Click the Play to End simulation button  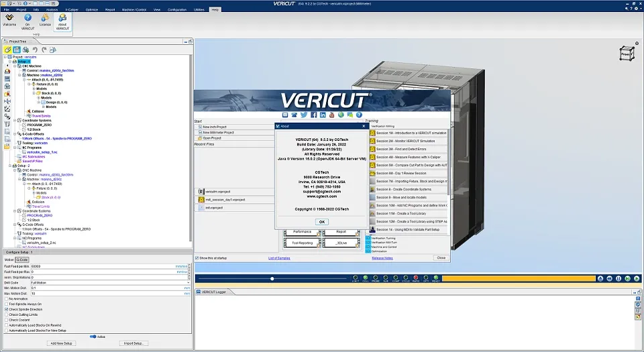pyautogui.click(x=637, y=278)
